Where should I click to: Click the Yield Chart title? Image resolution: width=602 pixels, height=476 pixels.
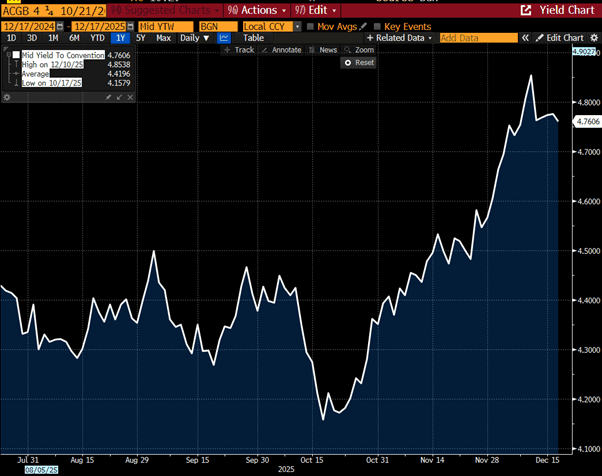click(566, 10)
